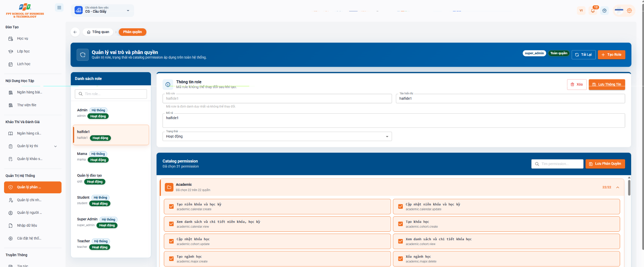Click the Lịch học calendar icon

coord(11,64)
